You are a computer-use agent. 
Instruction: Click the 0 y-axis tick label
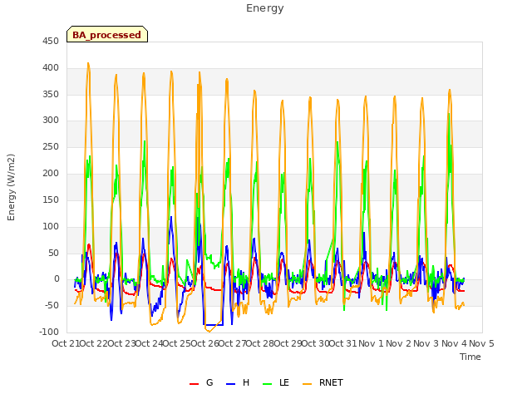[57, 279]
